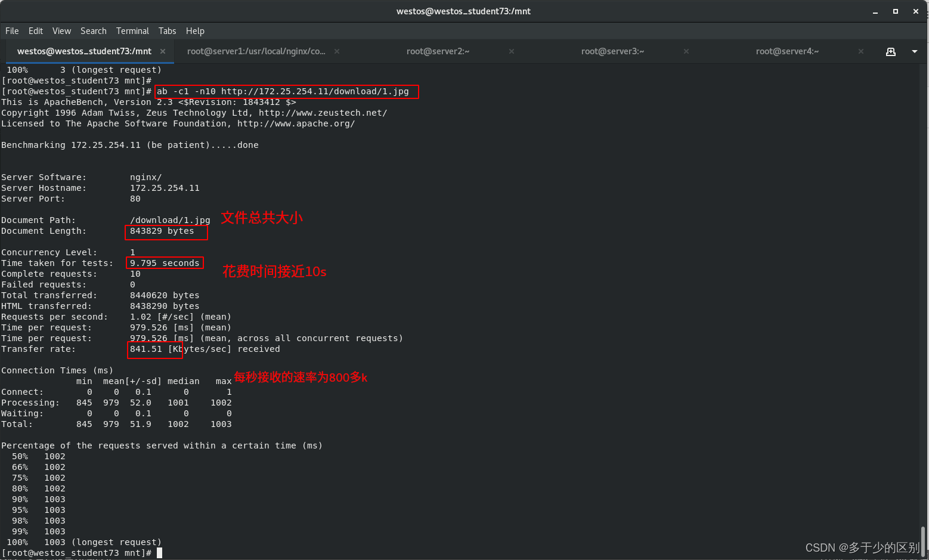Close the root@server3 tab
The height and width of the screenshot is (560, 929).
click(686, 51)
